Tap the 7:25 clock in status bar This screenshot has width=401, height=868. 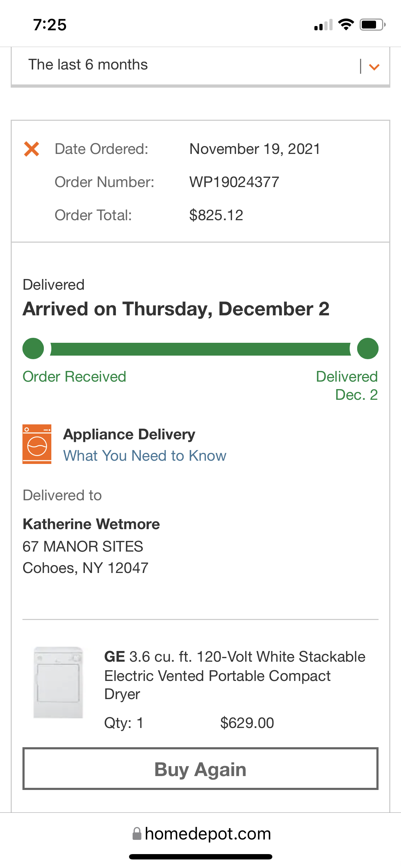[x=50, y=25]
